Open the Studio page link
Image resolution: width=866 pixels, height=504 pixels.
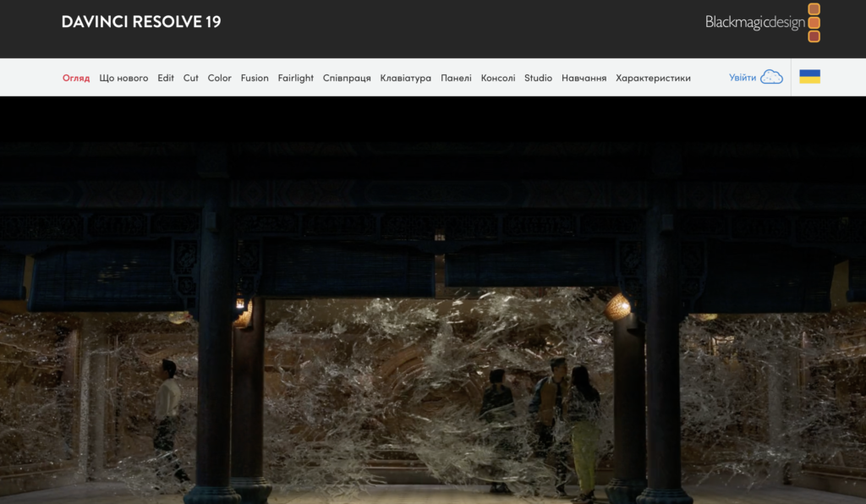538,78
